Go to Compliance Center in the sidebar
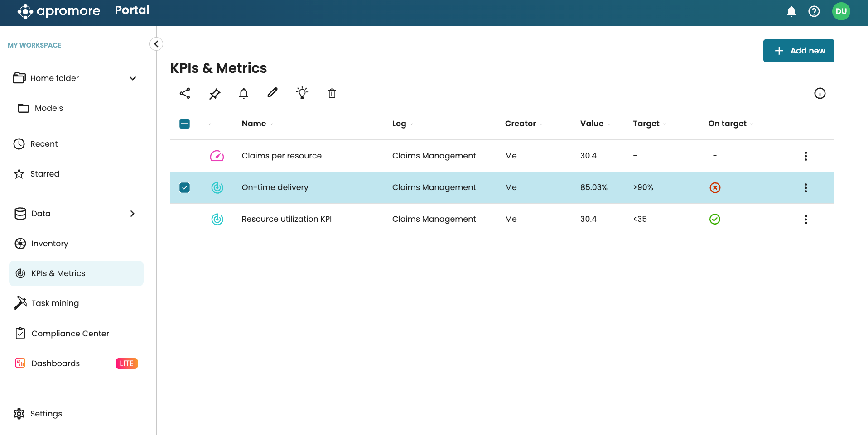Screen dimensions: 868x435 pyautogui.click(x=70, y=334)
